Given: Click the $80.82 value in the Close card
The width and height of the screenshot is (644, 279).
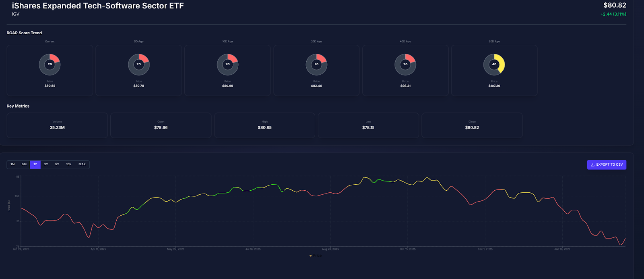Looking at the screenshot, I should (x=472, y=127).
